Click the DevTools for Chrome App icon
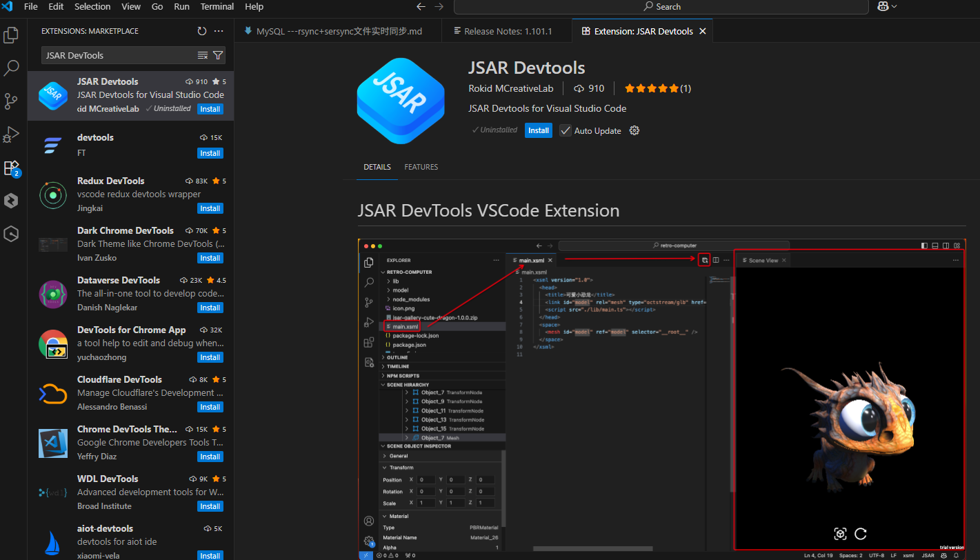This screenshot has width=980, height=560. pos(53,344)
